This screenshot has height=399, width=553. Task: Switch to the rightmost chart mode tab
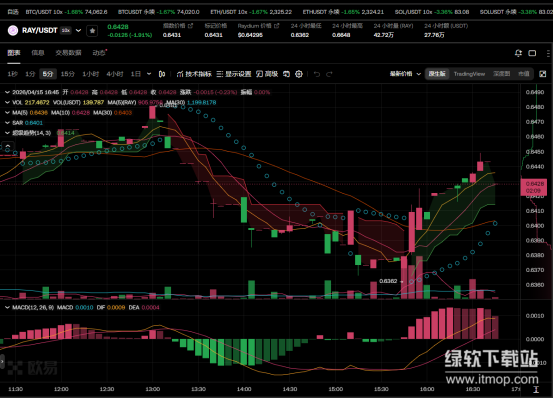[x=524, y=74]
